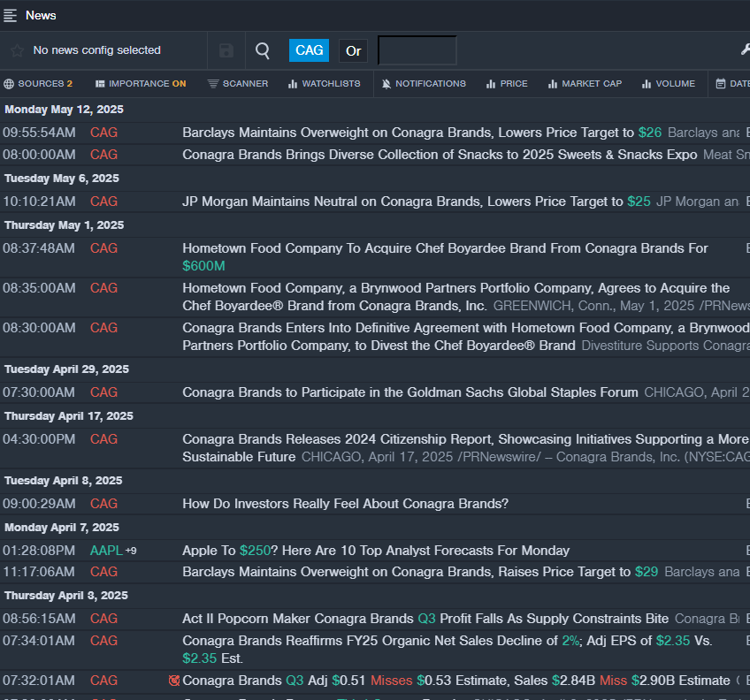This screenshot has width=750, height=700.
Task: Open Apple To $250 Analyst Forecasts headline
Action: 376,551
